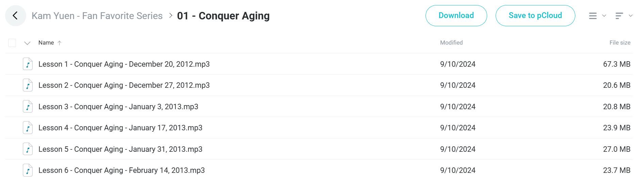
Task: Sort files by Name column header
Action: [46, 43]
